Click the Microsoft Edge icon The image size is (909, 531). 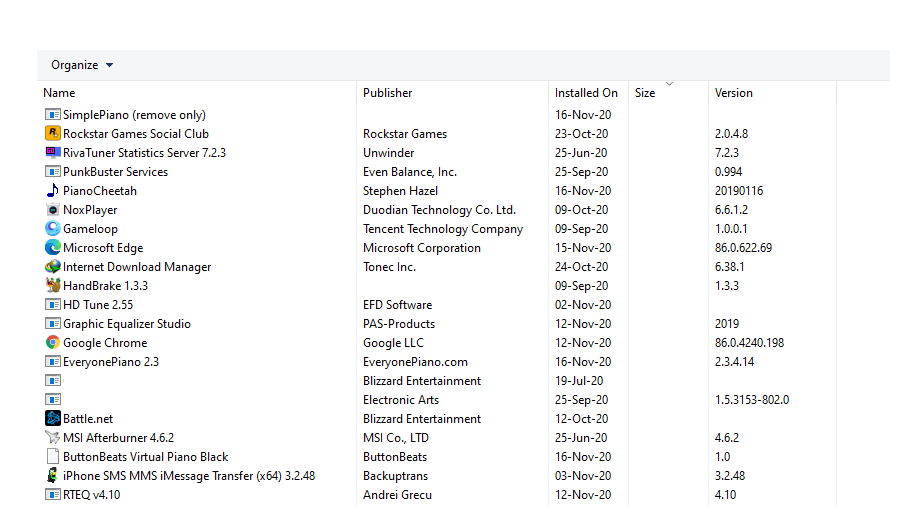(x=53, y=248)
